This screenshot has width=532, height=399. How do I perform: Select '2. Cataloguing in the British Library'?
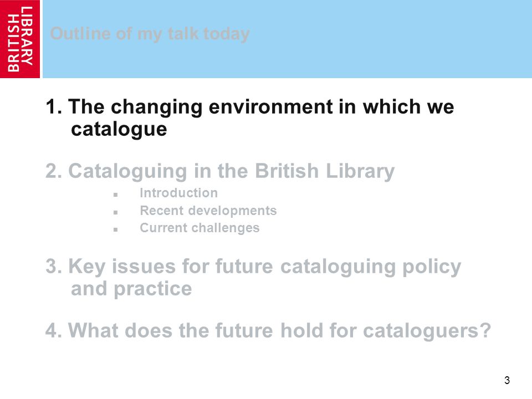220,171
